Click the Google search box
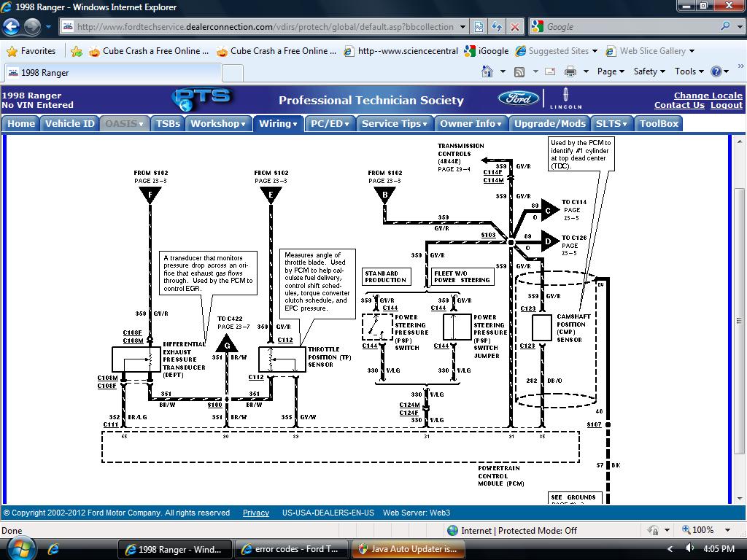 (631, 27)
